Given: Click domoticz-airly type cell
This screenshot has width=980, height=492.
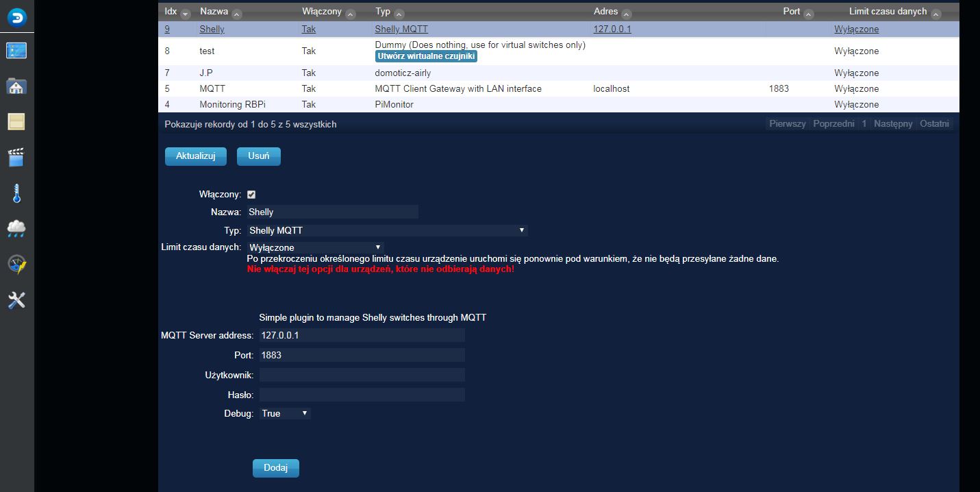Looking at the screenshot, I should 403,73.
